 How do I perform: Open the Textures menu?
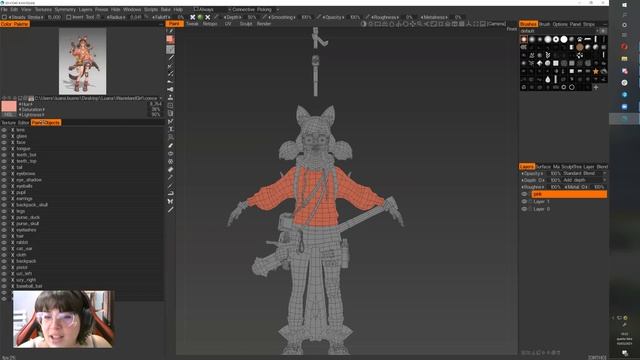pos(43,9)
